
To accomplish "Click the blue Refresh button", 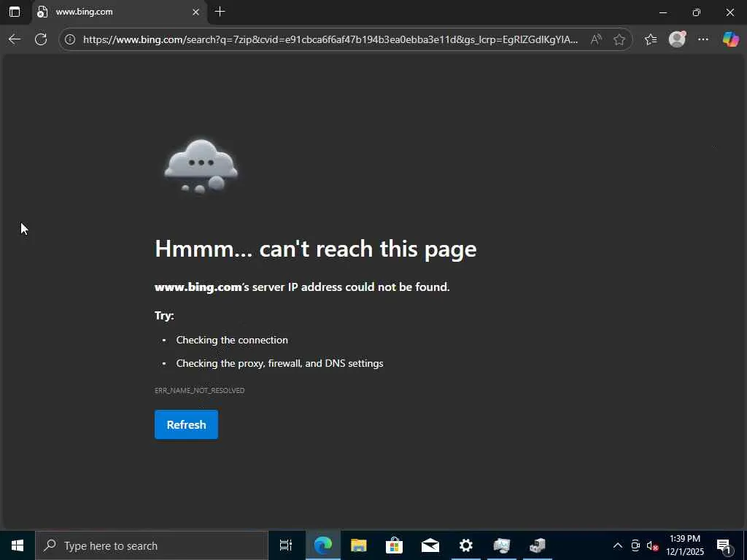I will pyautogui.click(x=186, y=424).
